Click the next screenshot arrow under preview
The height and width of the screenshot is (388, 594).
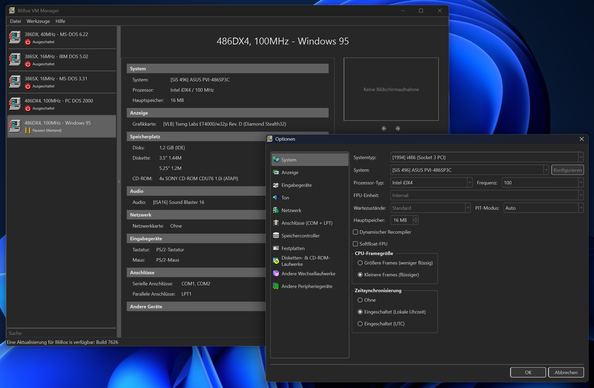[x=398, y=128]
